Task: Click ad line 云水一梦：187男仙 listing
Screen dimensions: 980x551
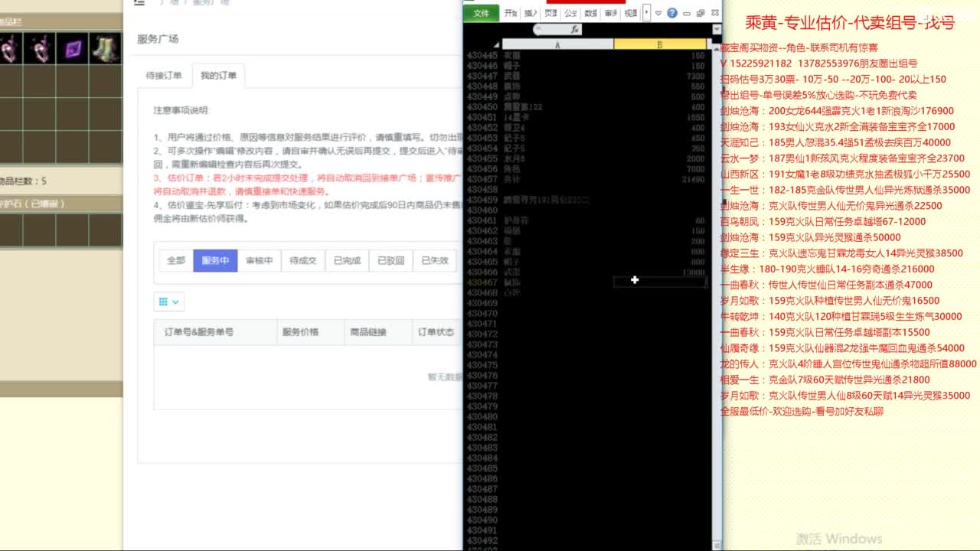Action: click(842, 158)
